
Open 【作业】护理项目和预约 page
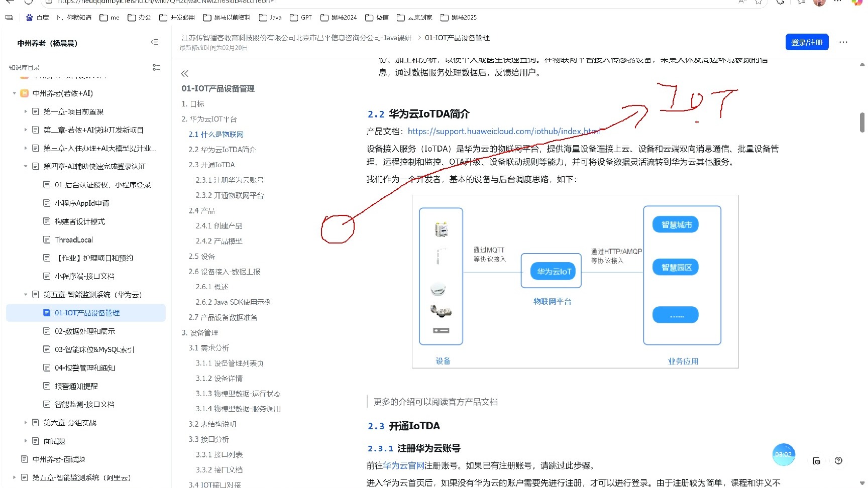click(x=94, y=258)
